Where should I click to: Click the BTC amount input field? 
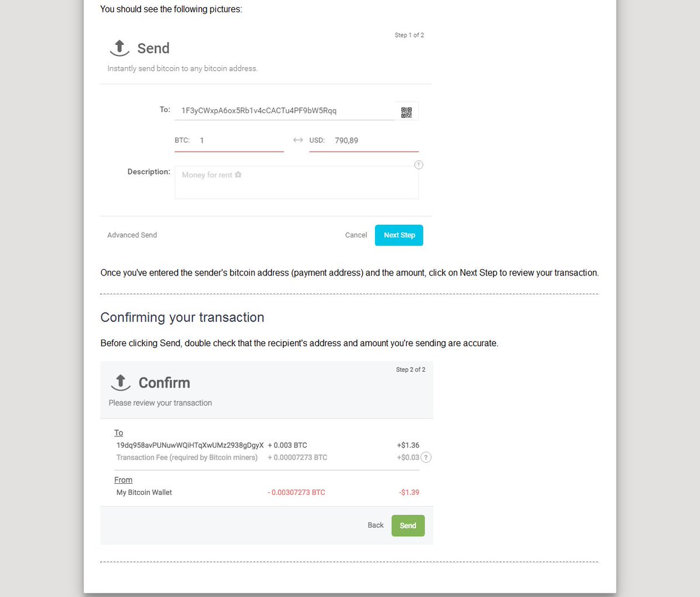pos(229,141)
